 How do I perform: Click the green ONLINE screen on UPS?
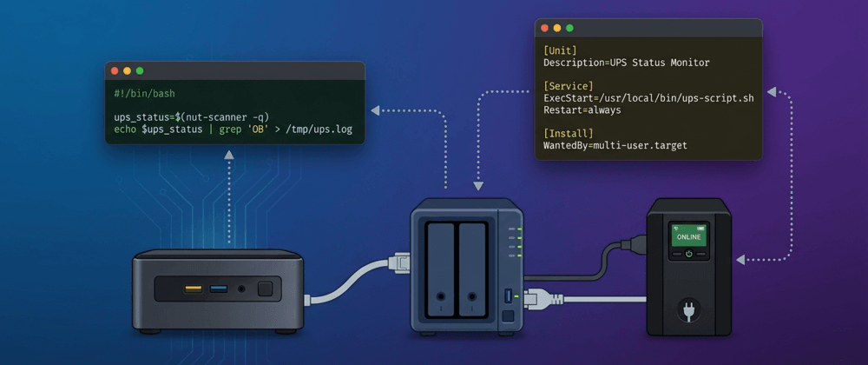[688, 236]
